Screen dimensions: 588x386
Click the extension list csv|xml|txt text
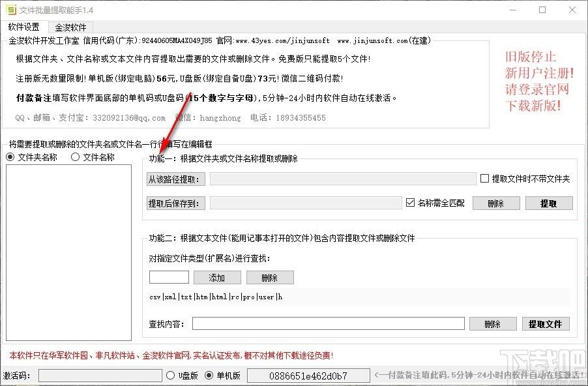point(216,297)
